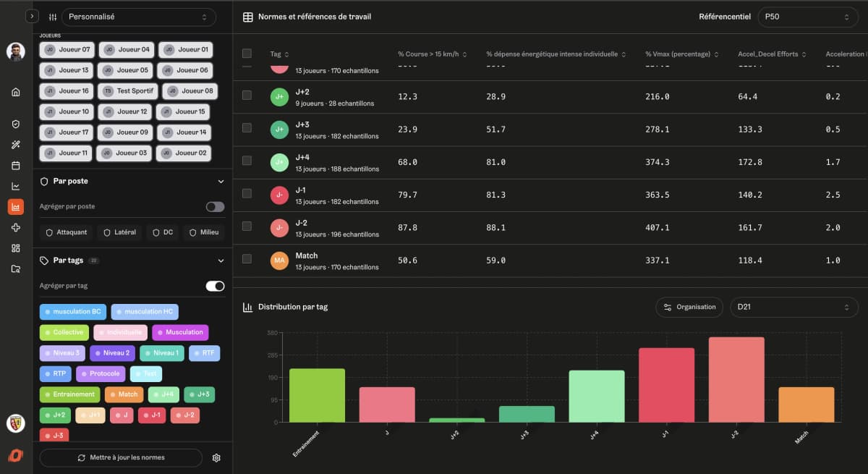Screen dimensions: 868x474
Task: Click the Organisation button
Action: 689,307
